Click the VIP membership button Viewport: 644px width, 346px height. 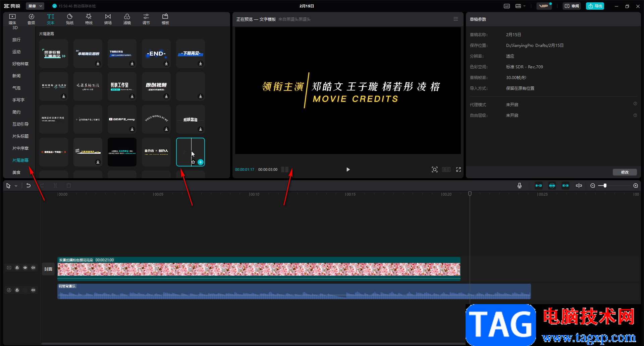[544, 6]
